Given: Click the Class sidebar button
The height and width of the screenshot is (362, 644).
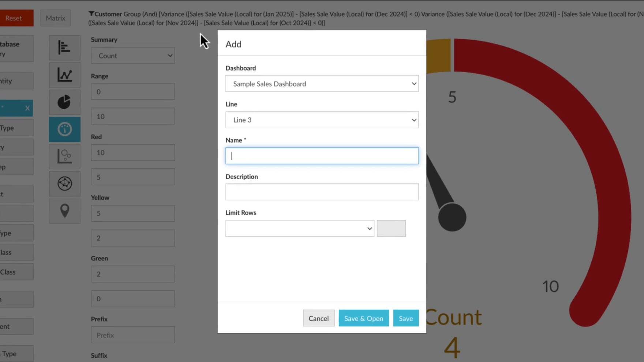Looking at the screenshot, I should [x=16, y=272].
